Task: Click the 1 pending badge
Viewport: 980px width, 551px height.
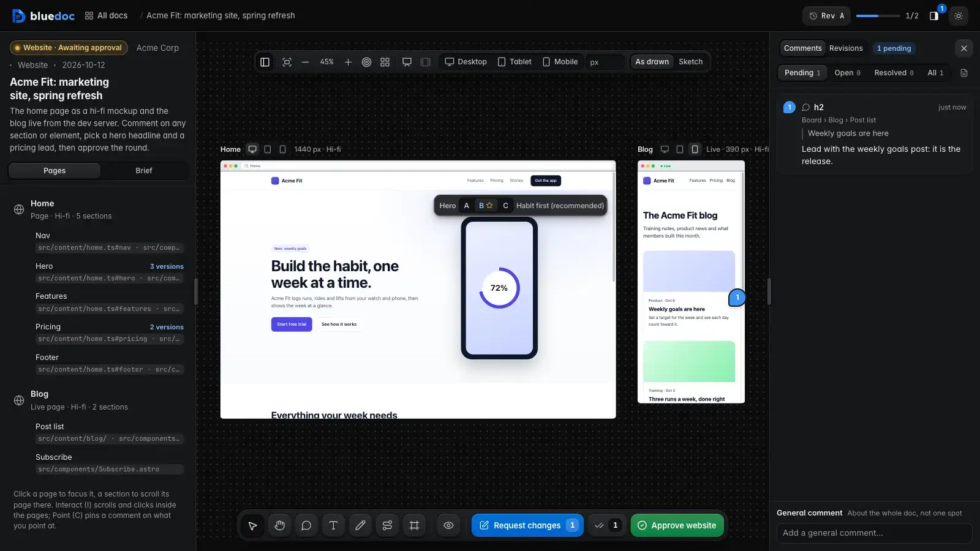Action: [894, 48]
